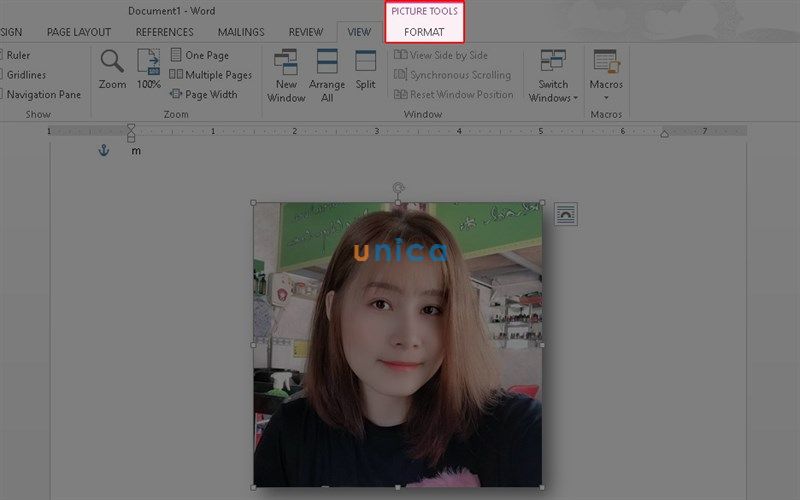The height and width of the screenshot is (500, 800).
Task: Open a New Window
Action: point(286,76)
